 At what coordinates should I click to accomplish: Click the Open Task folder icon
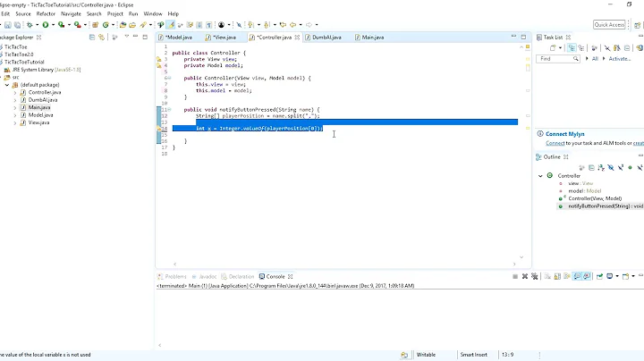coord(132,25)
